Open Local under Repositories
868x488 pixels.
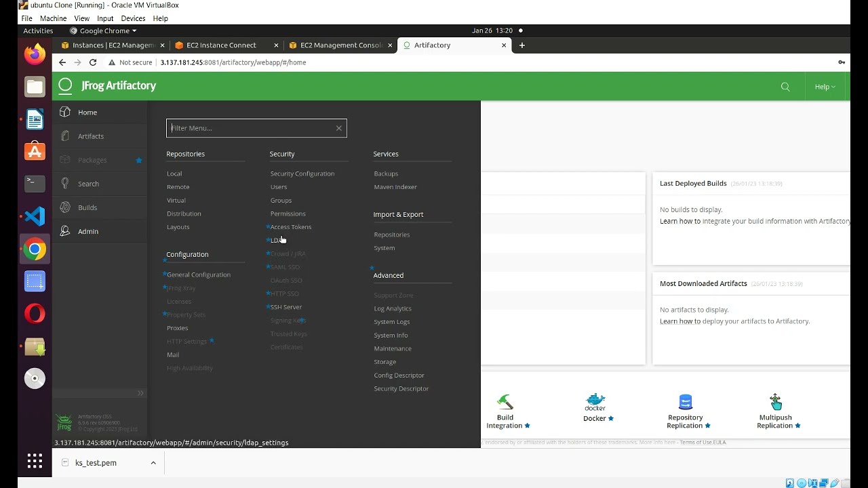pyautogui.click(x=174, y=174)
